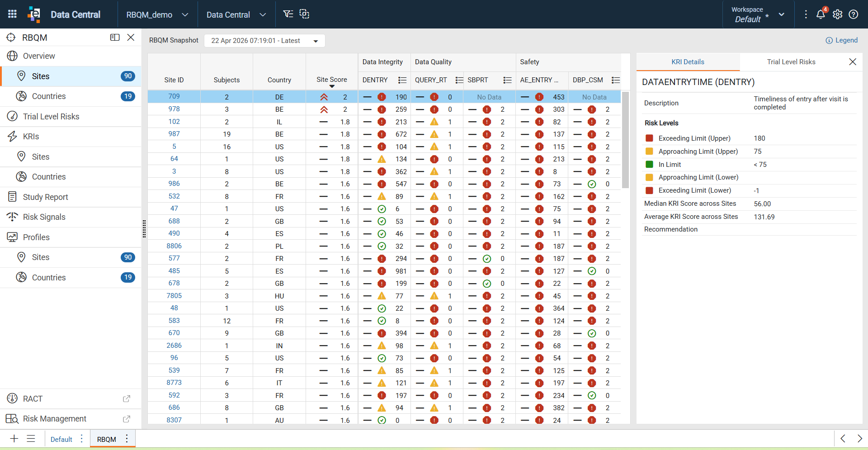
Task: Select Countries under the overview section
Action: (x=71, y=96)
